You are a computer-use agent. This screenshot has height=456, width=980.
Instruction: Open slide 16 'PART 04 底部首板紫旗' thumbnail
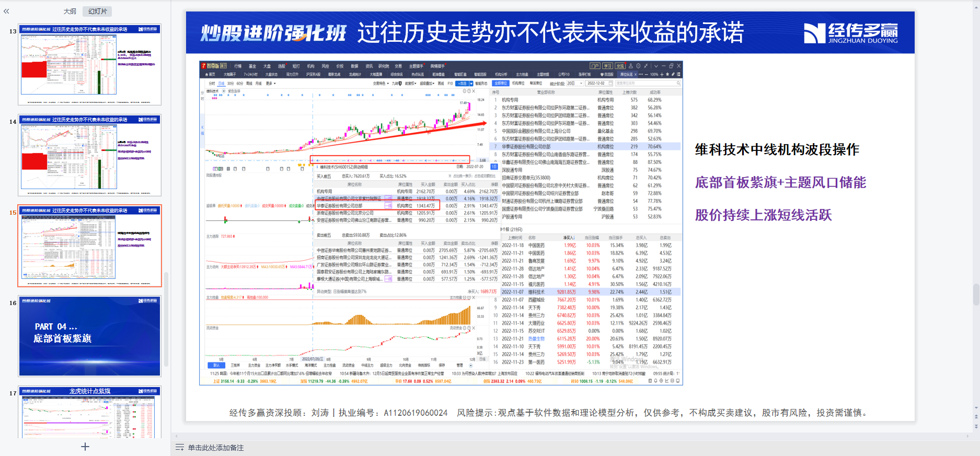click(x=90, y=336)
